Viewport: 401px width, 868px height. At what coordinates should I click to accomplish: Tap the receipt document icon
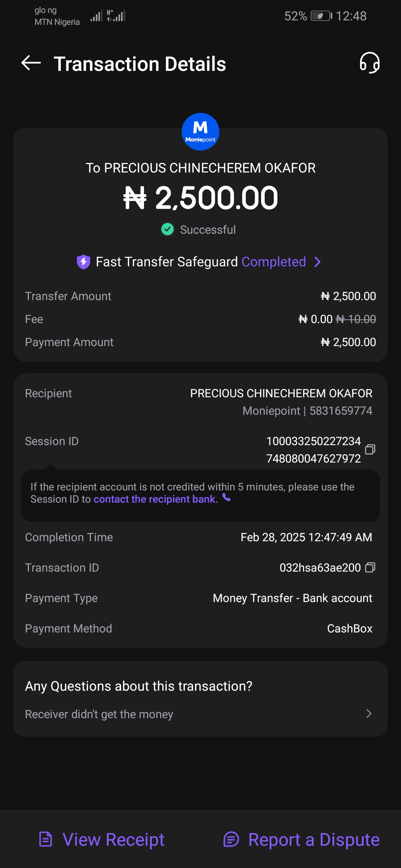tap(46, 839)
